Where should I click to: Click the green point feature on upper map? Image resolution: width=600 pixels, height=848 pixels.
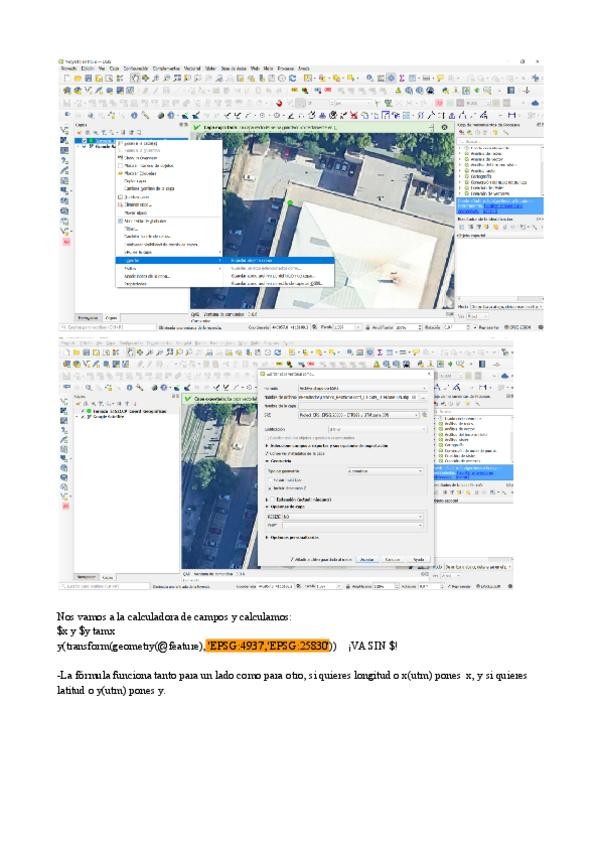point(291,203)
